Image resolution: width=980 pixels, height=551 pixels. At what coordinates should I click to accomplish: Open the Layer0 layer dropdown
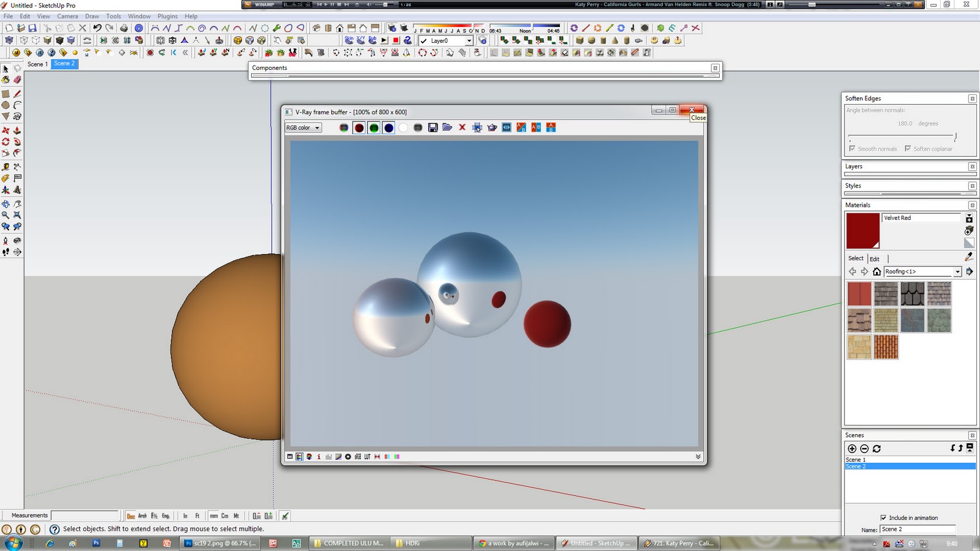469,40
